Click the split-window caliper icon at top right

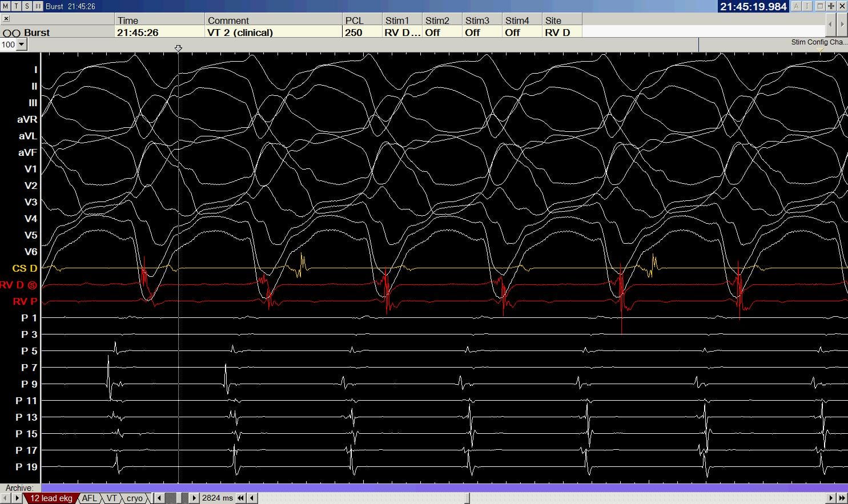point(831,6)
